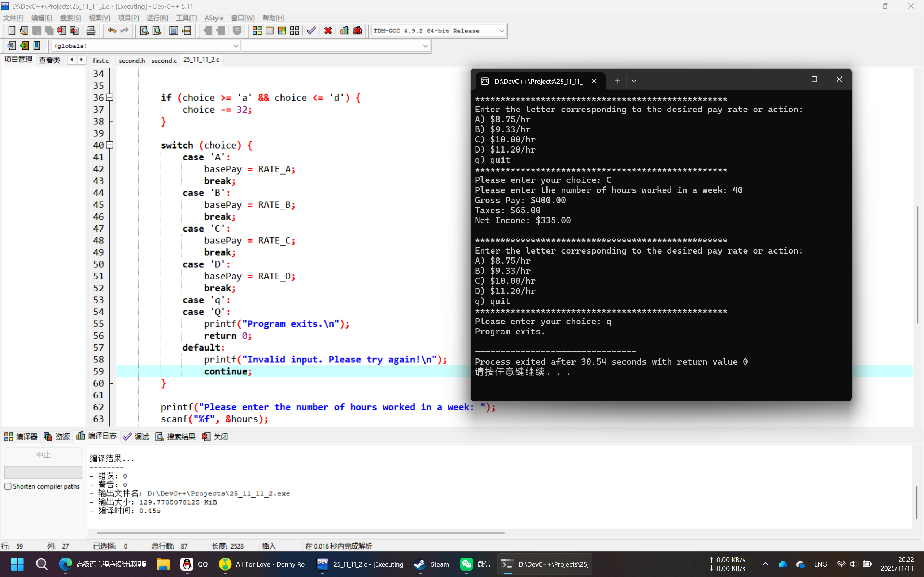
Task: Open the TDM-GCC compiler selection dropdown
Action: [x=501, y=31]
